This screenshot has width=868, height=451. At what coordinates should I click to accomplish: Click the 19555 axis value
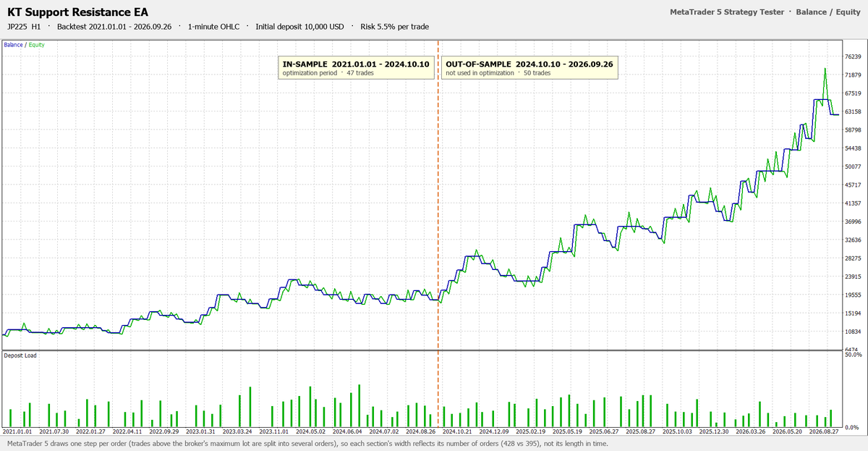852,295
